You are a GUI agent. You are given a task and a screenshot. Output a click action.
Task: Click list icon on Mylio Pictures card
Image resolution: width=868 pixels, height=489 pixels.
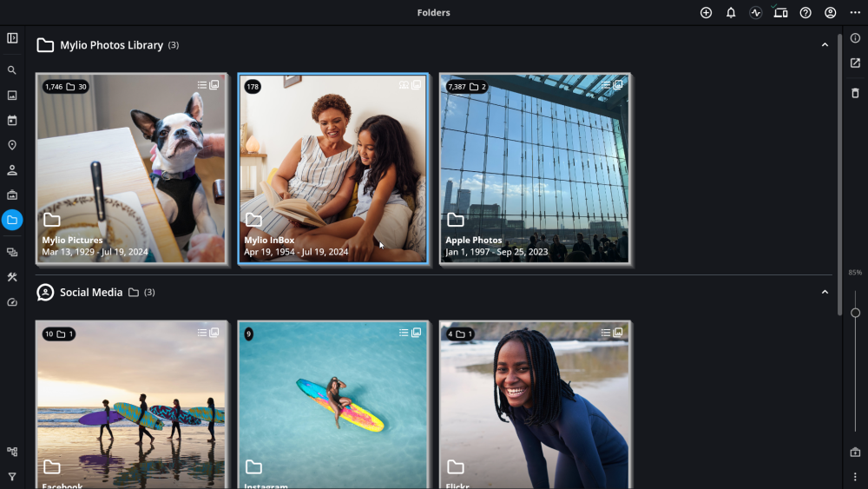[x=202, y=85]
